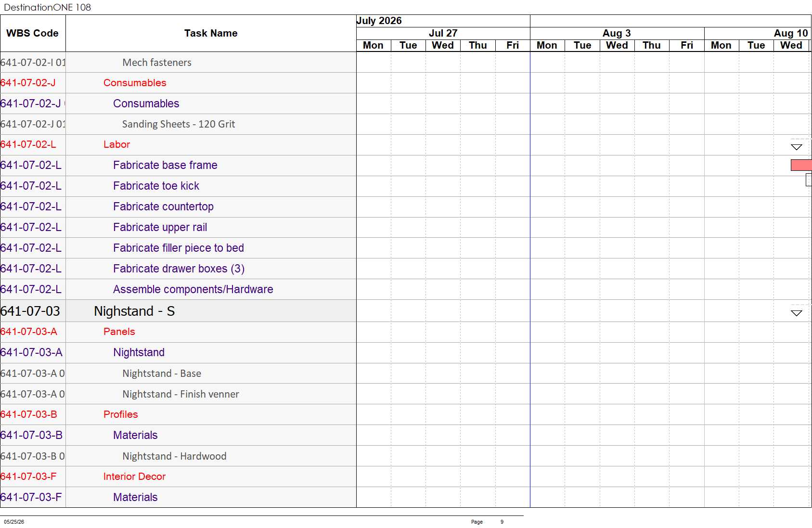
Task: Select Materials row under Interior Decor
Action: coord(178,497)
